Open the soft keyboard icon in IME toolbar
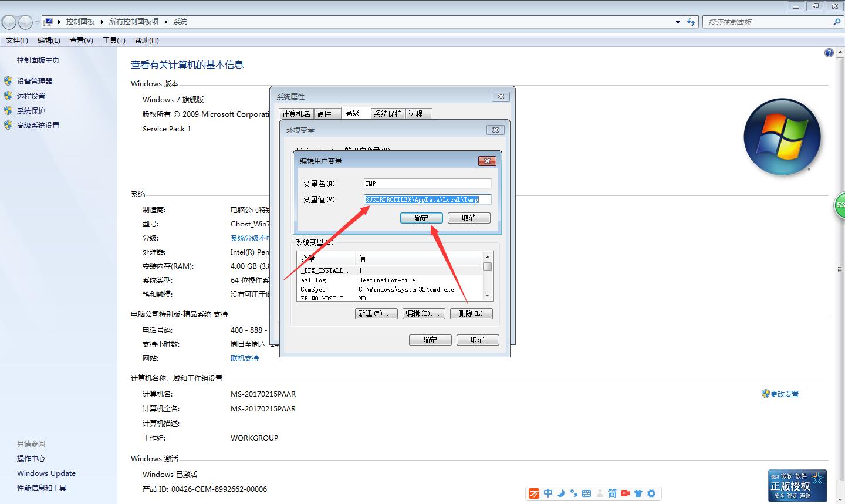The width and height of the screenshot is (845, 504). [x=586, y=493]
